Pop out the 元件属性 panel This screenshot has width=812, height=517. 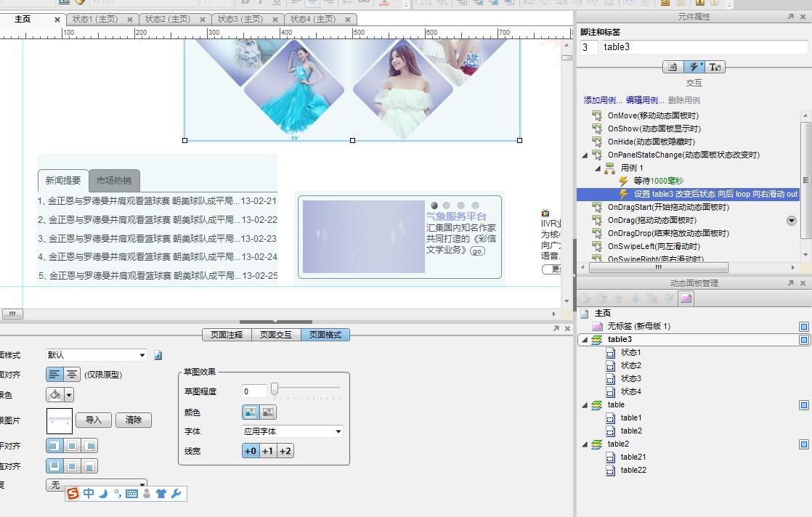point(791,17)
